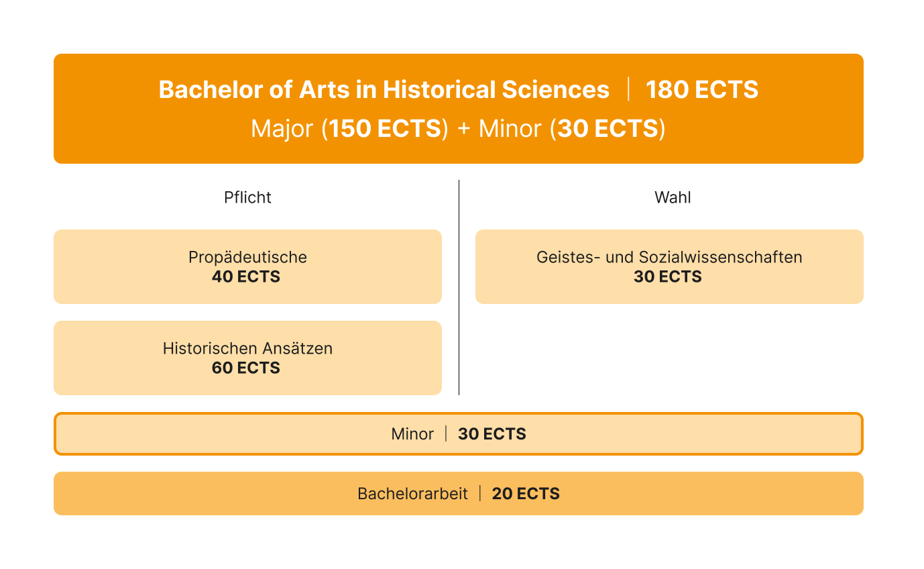Click the separator inside the Minor bar

coord(446,433)
